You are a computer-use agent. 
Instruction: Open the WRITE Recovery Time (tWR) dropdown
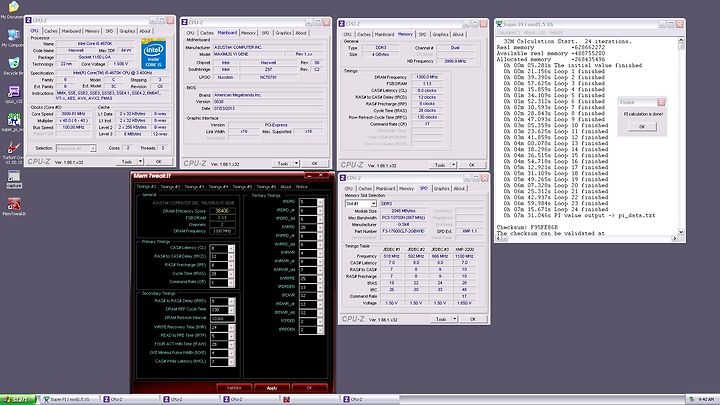click(231, 327)
